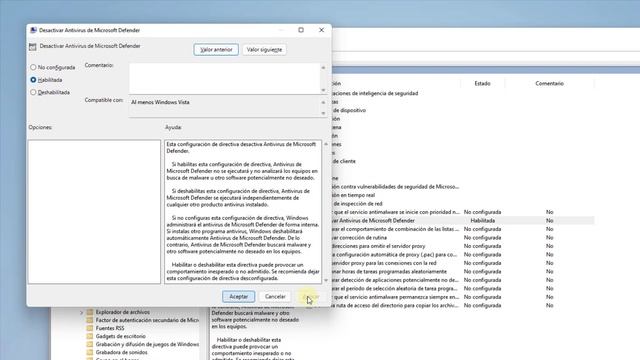
Task: Select the Deshabilitada radio button
Action: pos(33,93)
